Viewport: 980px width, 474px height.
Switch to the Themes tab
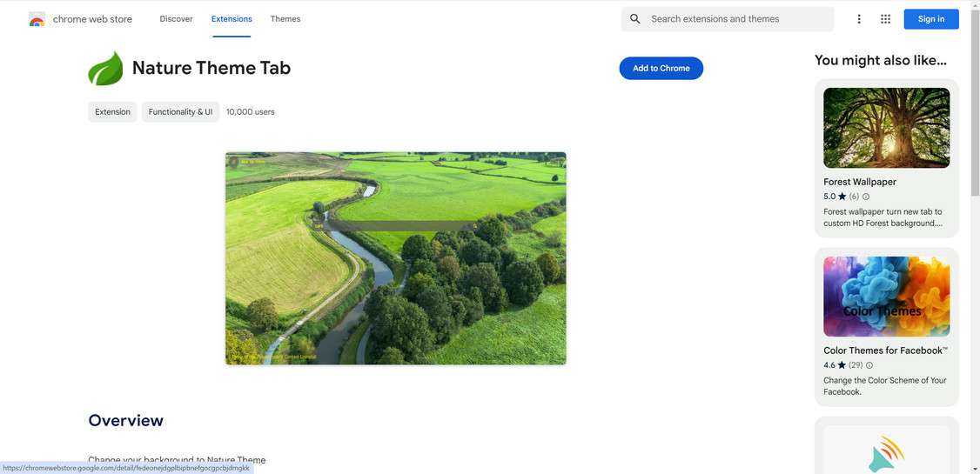[285, 19]
